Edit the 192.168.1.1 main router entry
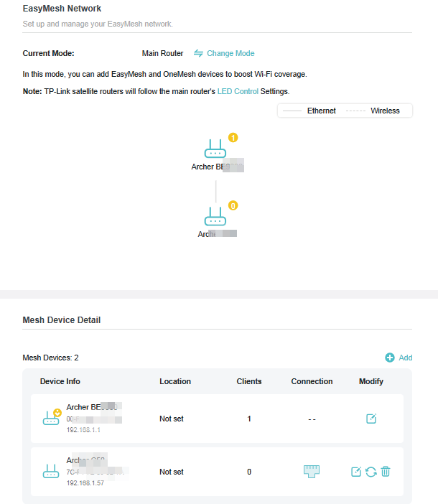Image resolution: width=438 pixels, height=504 pixels. click(x=371, y=419)
